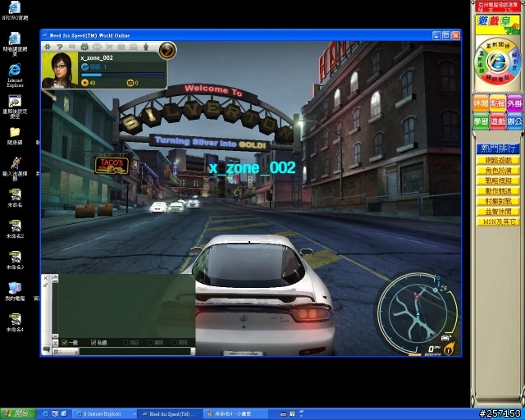
Task: Open the chat channel selector dropdown
Action: pos(66,351)
